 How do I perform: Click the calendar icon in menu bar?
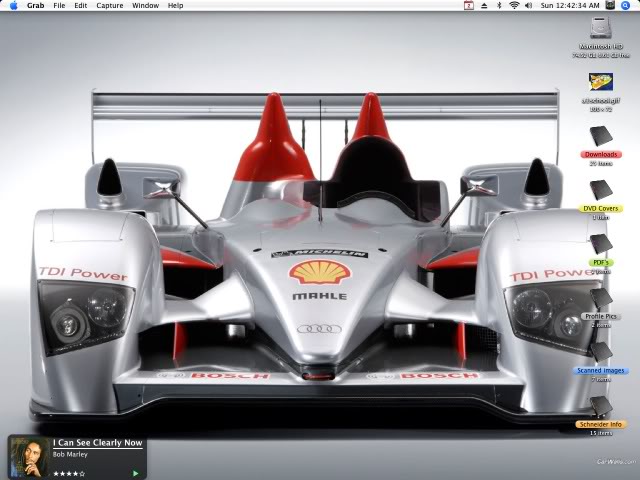pyautogui.click(x=469, y=5)
